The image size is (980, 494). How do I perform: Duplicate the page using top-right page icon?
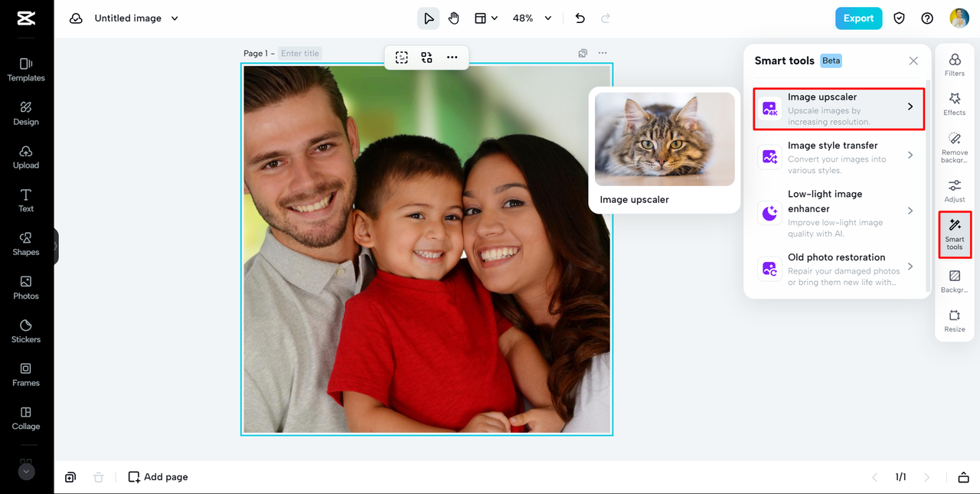click(583, 54)
